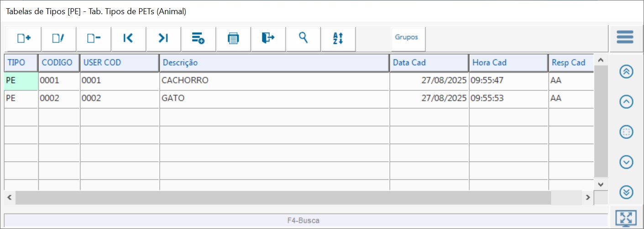Click the double chevron down button
The height and width of the screenshot is (229, 644).
626,192
